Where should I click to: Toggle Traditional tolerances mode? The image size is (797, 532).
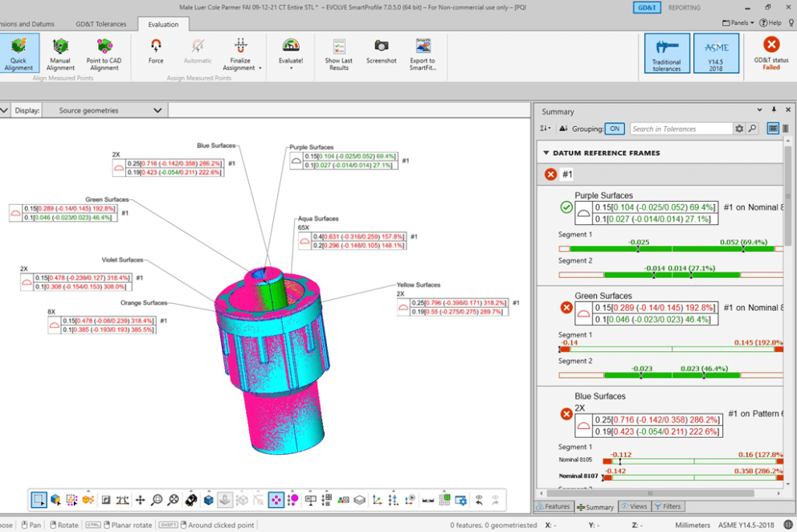(666, 53)
